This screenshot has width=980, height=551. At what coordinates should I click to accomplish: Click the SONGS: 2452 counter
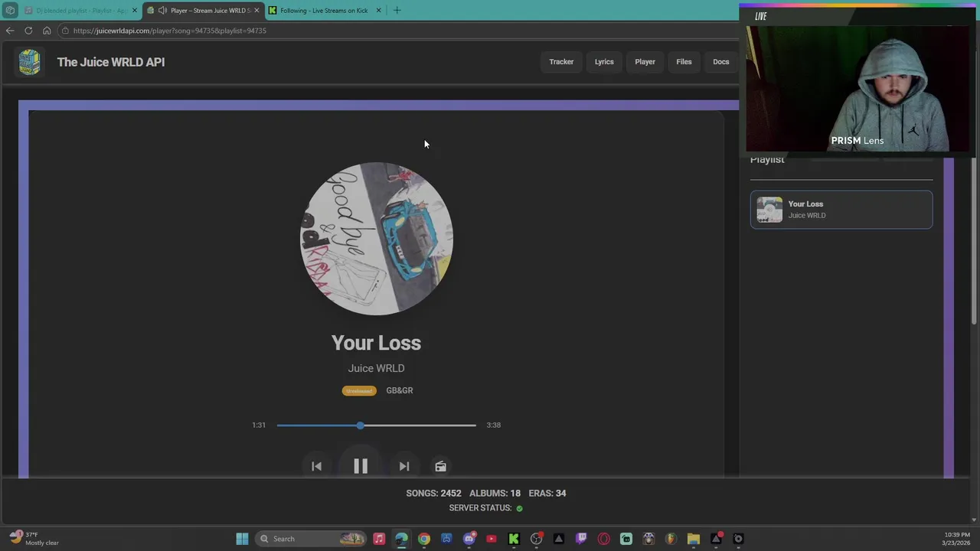click(433, 493)
